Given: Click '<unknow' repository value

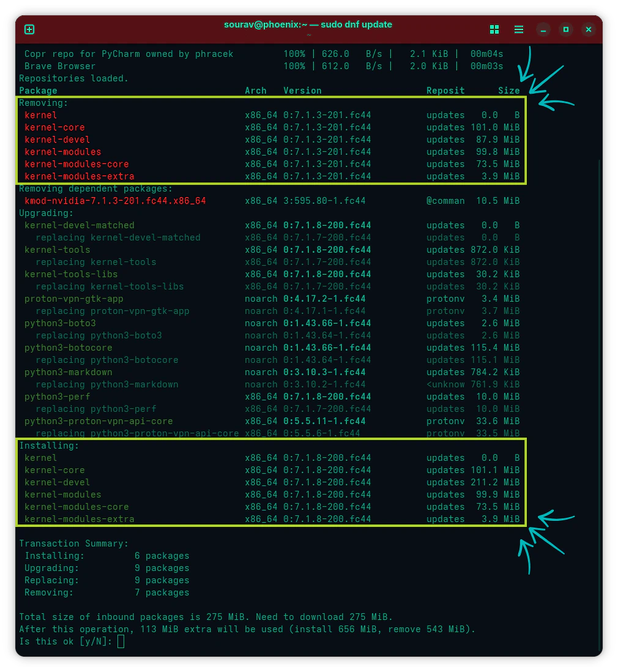Looking at the screenshot, I should pyautogui.click(x=445, y=384).
